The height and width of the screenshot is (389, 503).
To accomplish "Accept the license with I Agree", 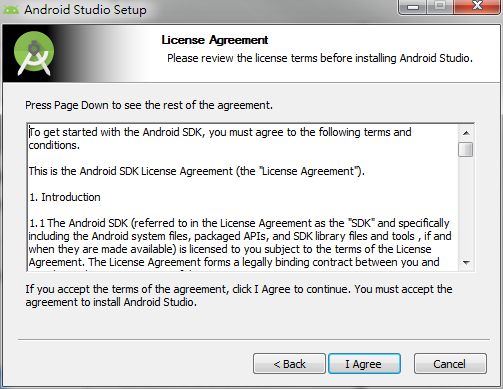I will pyautogui.click(x=364, y=364).
